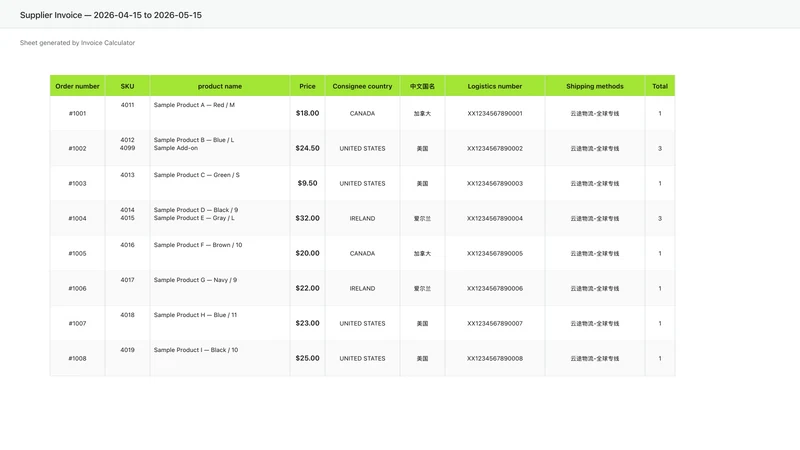This screenshot has height=450, width=800.
Task: Click logistics number XX1234567890008
Action: click(x=495, y=358)
